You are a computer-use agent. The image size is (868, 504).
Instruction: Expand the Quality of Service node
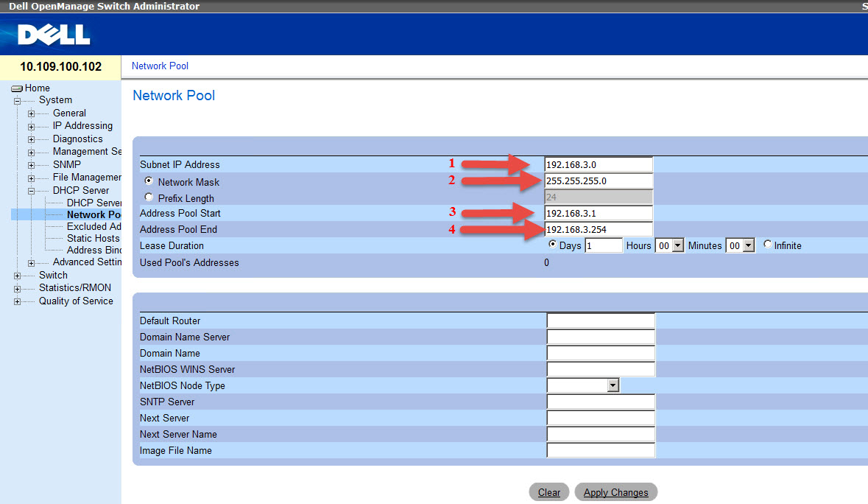[17, 301]
